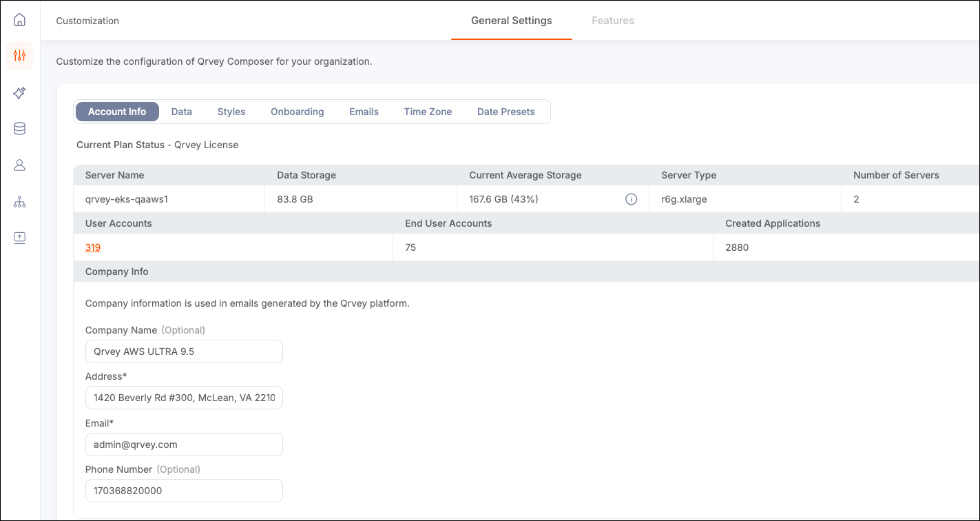Switch to the Features tab
This screenshot has width=980, height=521.
613,21
